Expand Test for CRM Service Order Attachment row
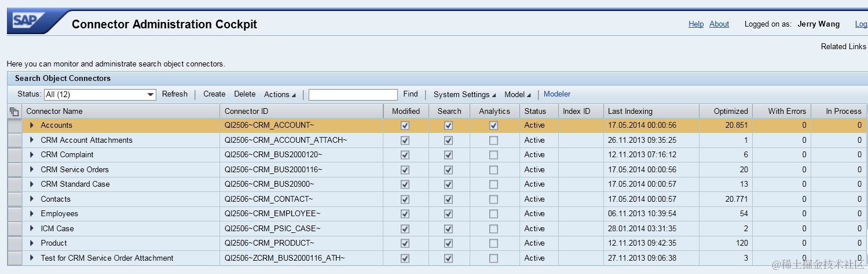 click(x=32, y=258)
